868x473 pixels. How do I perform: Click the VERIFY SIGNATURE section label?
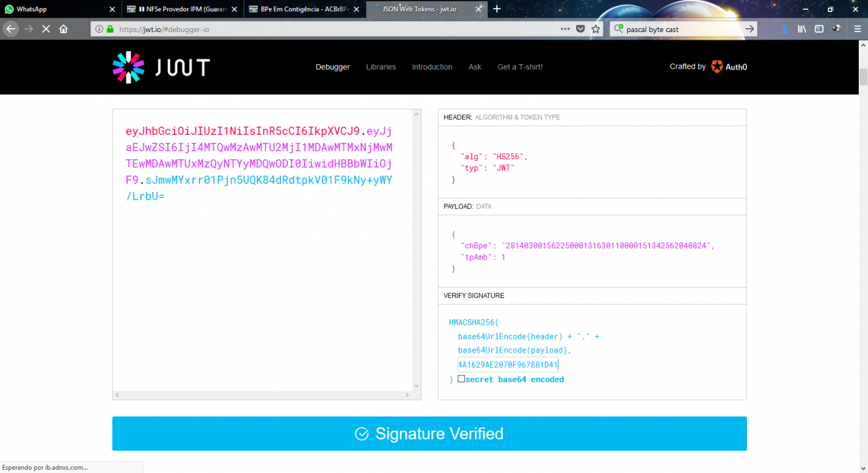click(474, 295)
